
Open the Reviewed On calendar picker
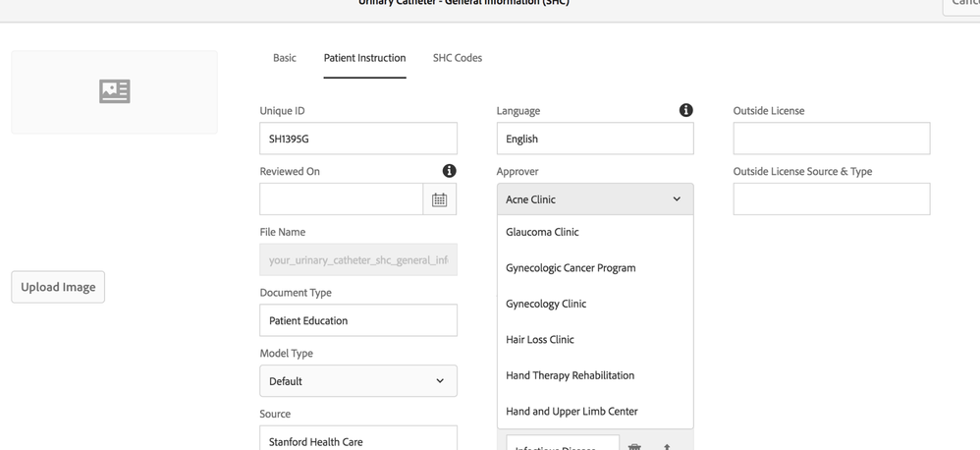click(x=439, y=199)
